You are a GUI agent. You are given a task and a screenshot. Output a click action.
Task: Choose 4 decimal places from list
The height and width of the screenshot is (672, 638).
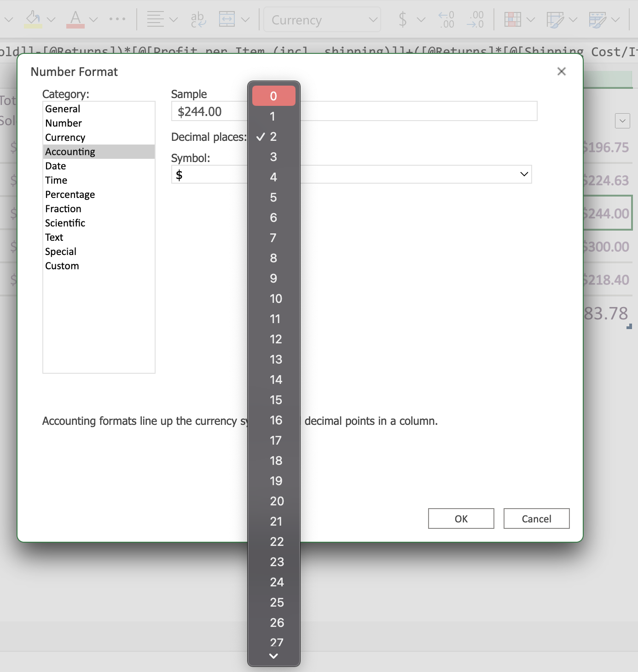click(273, 177)
